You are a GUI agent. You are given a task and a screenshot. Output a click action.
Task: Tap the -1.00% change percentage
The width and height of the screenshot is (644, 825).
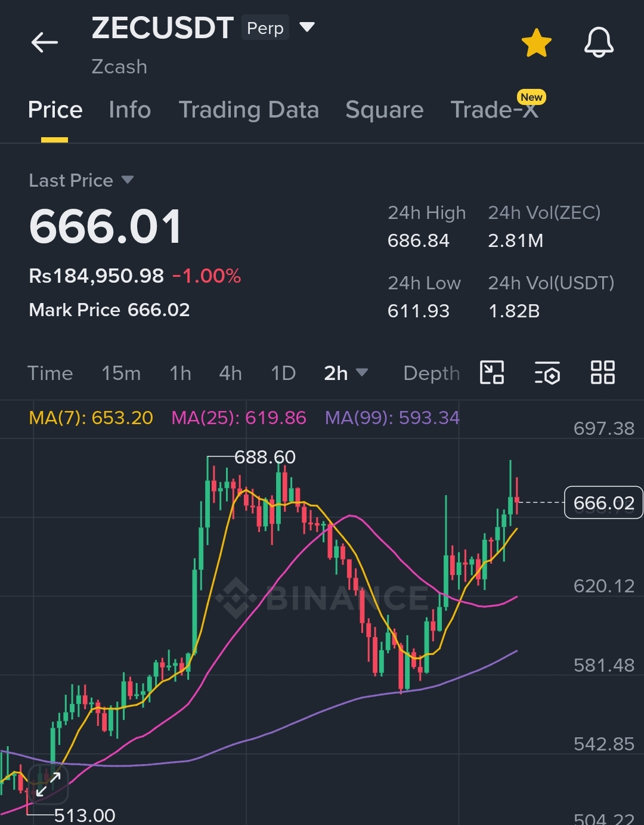click(x=207, y=276)
